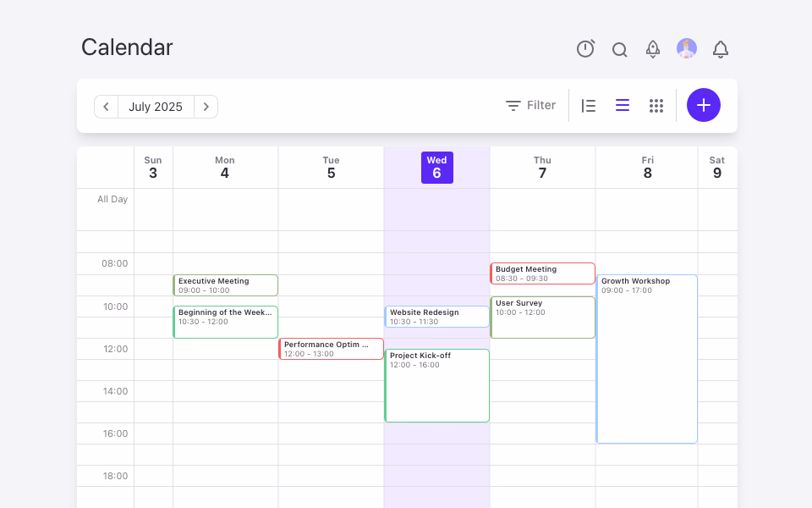Switch to agenda list view icon
The height and width of the screenshot is (508, 812).
point(589,106)
